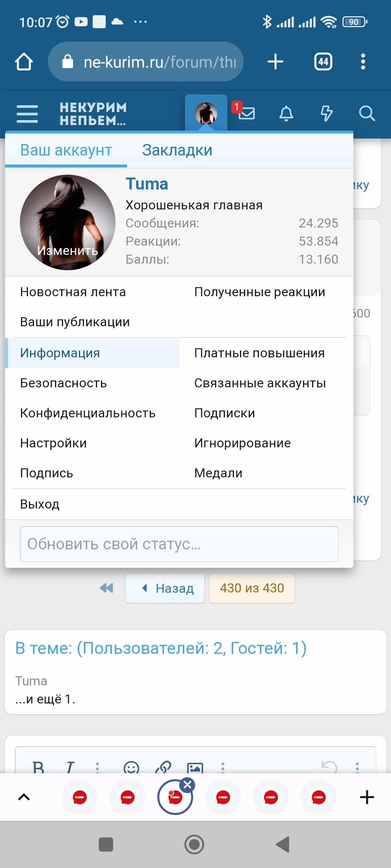Viewport: 391px width, 868px height.
Task: Insert an image in the editor
Action: (195, 767)
